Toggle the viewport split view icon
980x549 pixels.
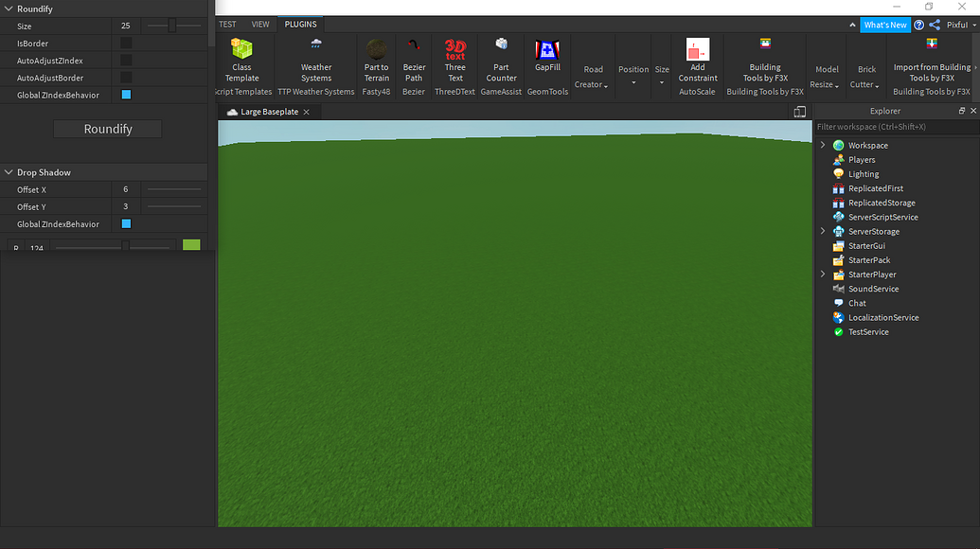pos(799,112)
